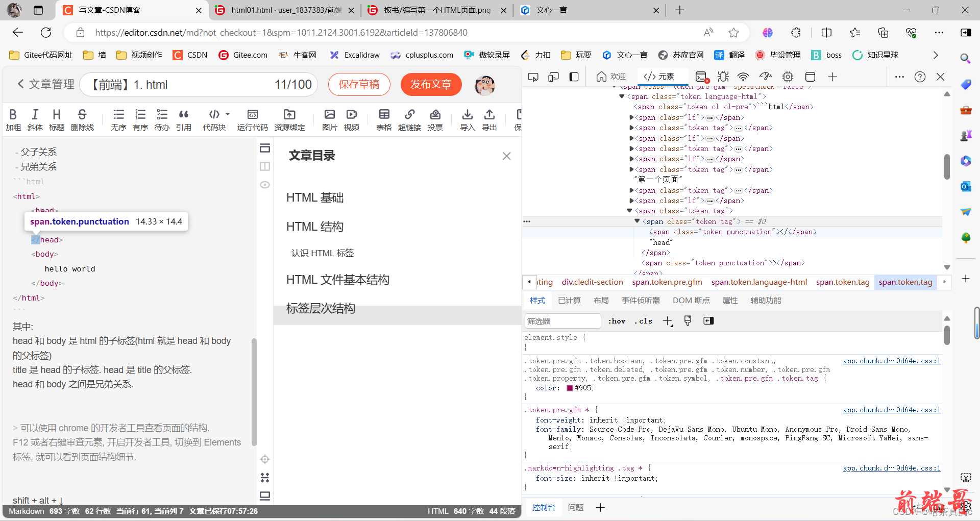Click the 筛选器 filter input
Screen dimensions: 980x521
[x=562, y=321]
